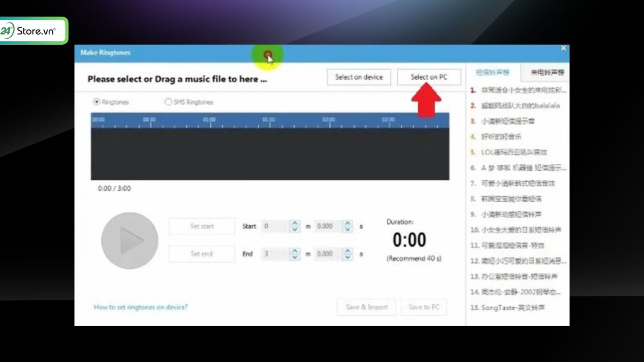The image size is (644, 362).
Task: Click the Select on PC button
Action: pos(429,77)
